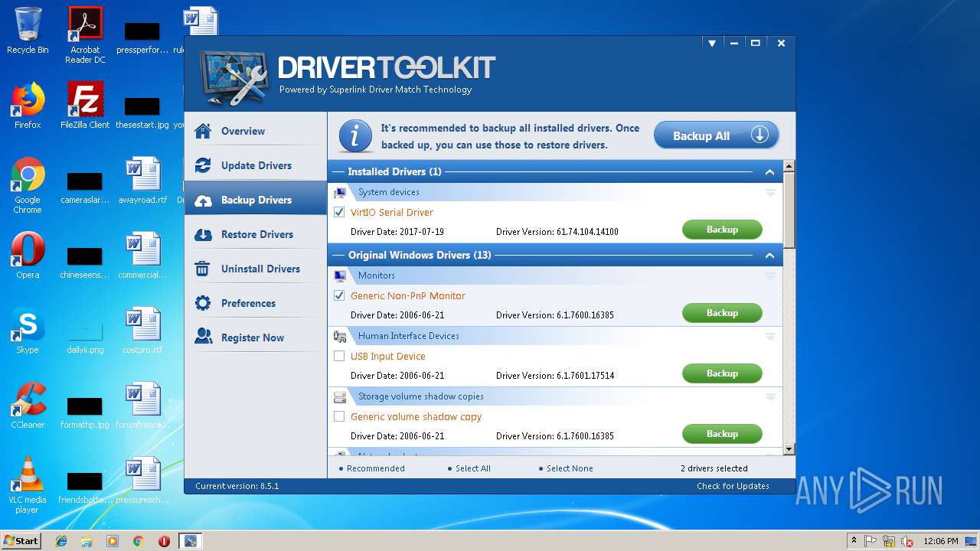
Task: Click the scrollbar down arrow
Action: [789, 449]
